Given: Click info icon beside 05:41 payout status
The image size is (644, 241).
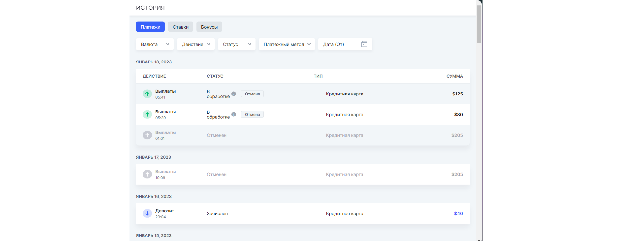Looking at the screenshot, I should click(x=234, y=94).
